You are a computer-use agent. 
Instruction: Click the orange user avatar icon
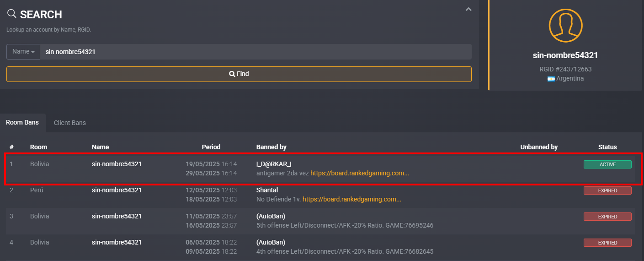tap(565, 25)
